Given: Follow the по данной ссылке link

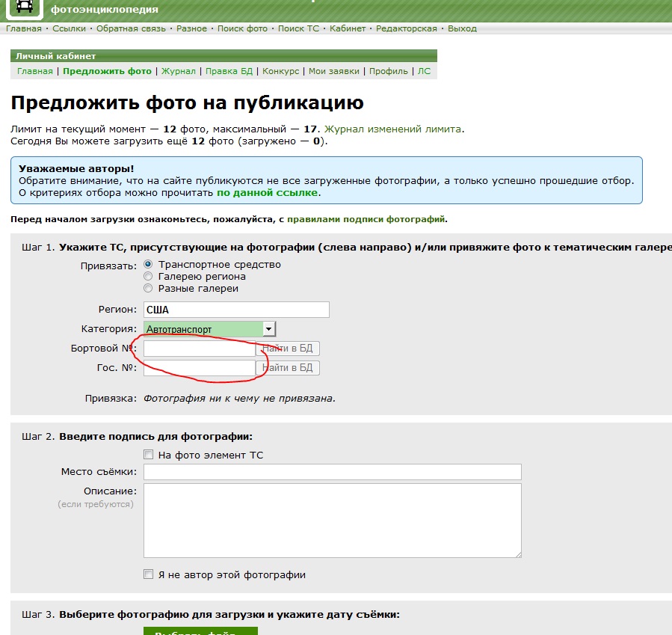Looking at the screenshot, I should (x=267, y=193).
